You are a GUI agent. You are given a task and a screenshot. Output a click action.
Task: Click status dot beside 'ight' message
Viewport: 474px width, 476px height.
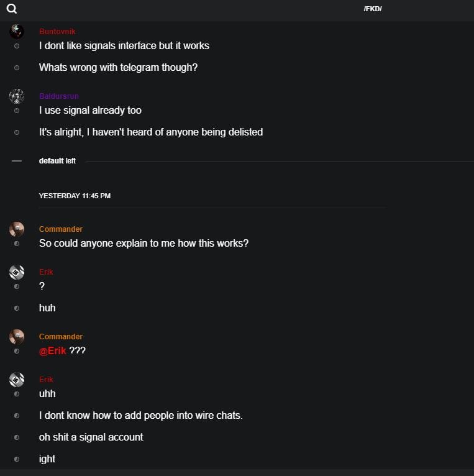click(17, 459)
